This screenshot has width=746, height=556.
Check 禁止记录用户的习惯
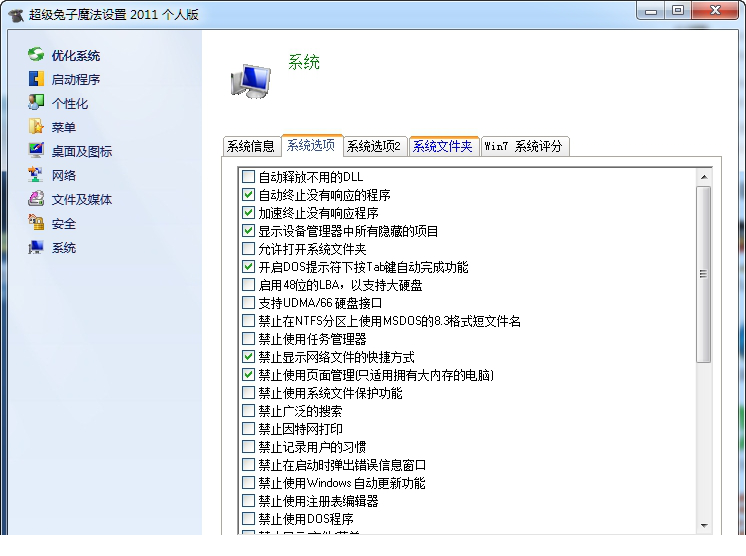[248, 447]
